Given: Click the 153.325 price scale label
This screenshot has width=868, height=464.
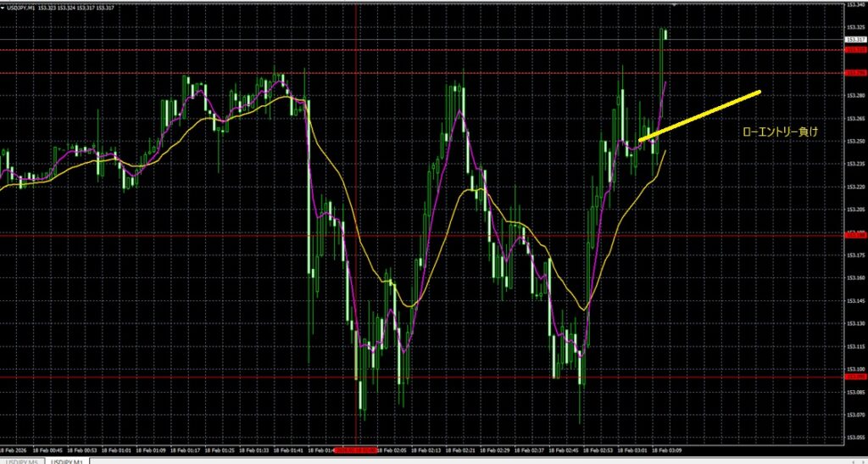Looking at the screenshot, I should 856,27.
